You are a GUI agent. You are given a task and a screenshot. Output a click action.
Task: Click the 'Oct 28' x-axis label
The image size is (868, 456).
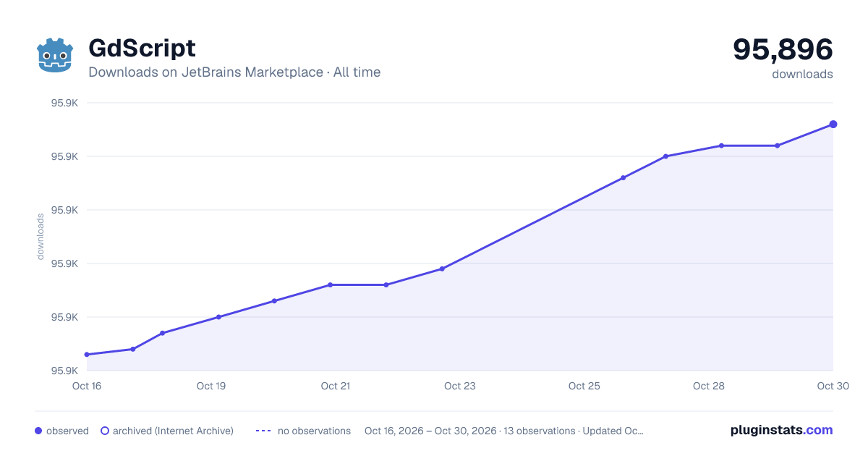point(709,386)
